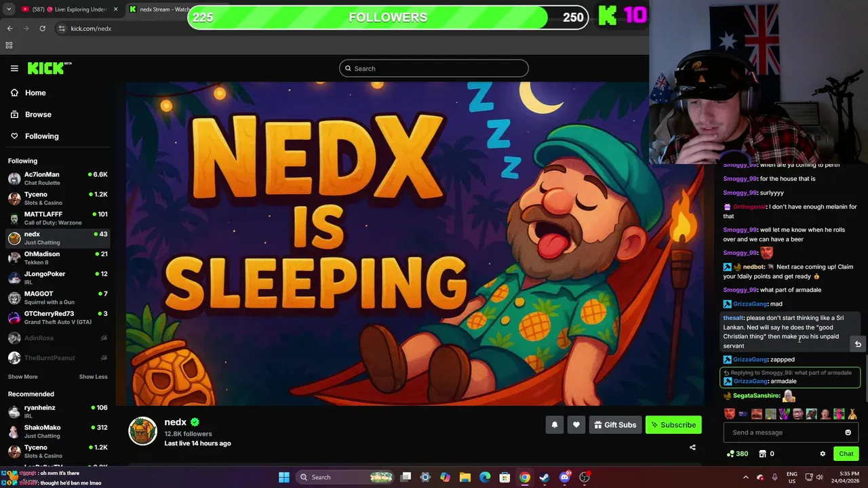
Task: Go to Home in sidebar
Action: point(35,93)
